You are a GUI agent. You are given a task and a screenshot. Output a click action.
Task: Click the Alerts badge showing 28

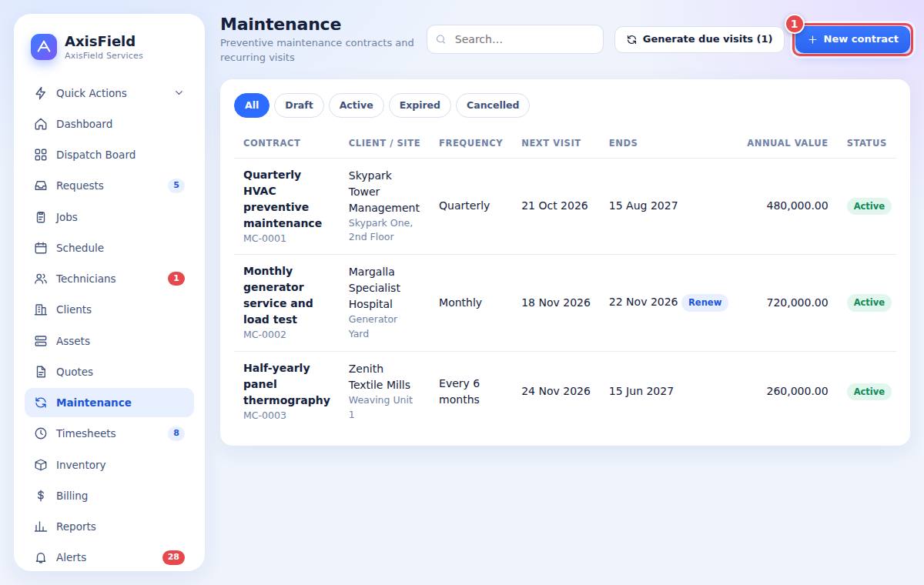click(173, 557)
